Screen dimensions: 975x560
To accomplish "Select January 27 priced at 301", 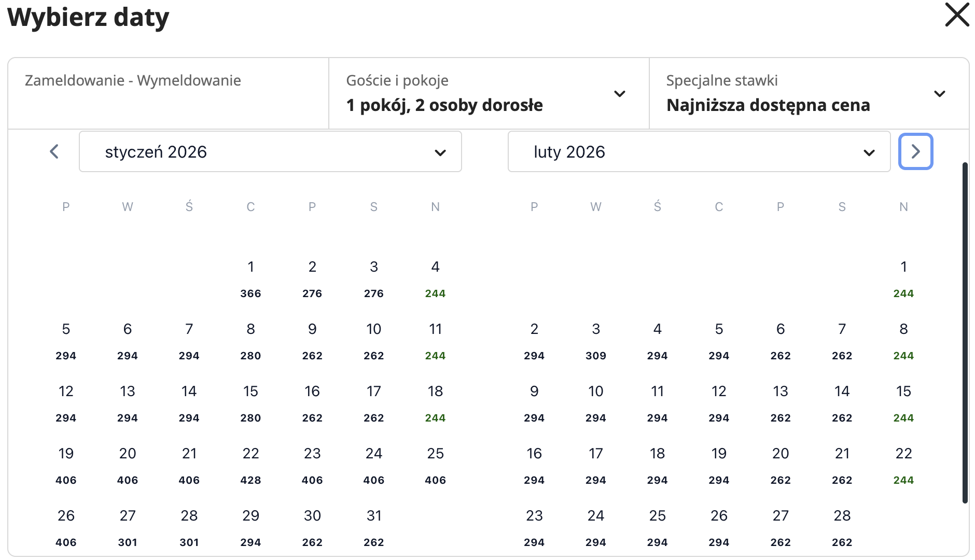I will [128, 527].
